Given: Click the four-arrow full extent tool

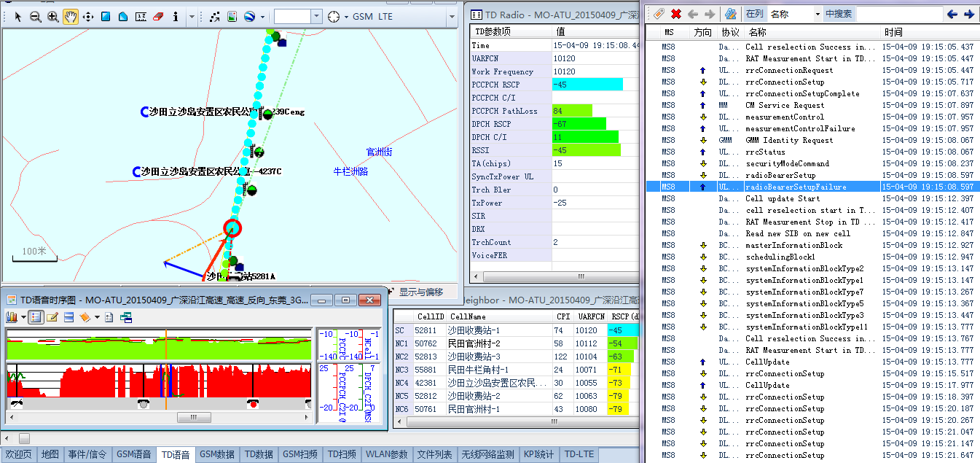Looking at the screenshot, I should tap(88, 16).
